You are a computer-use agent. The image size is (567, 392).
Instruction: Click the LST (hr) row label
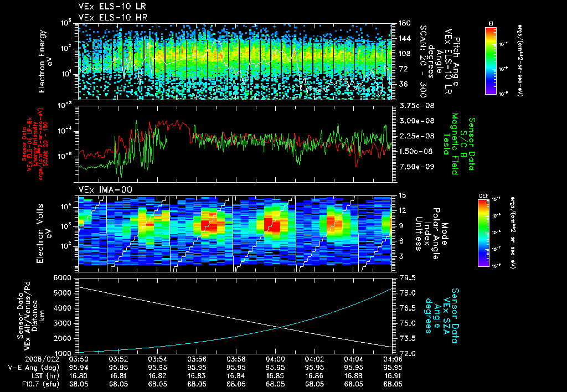coord(44,376)
